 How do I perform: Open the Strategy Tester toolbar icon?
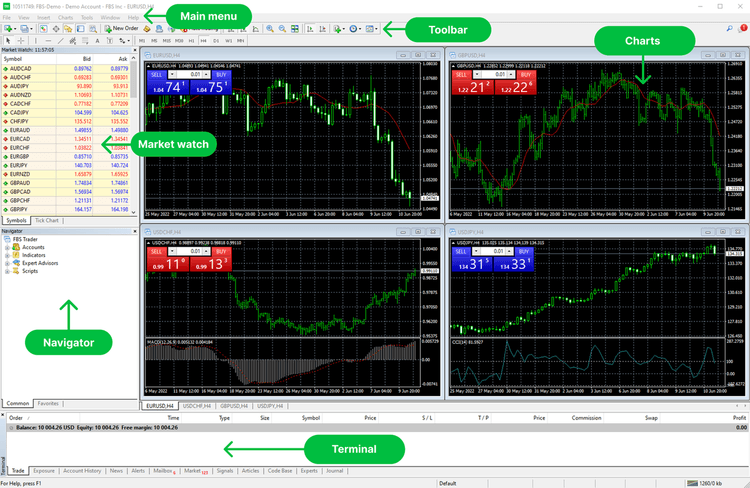(x=93, y=29)
